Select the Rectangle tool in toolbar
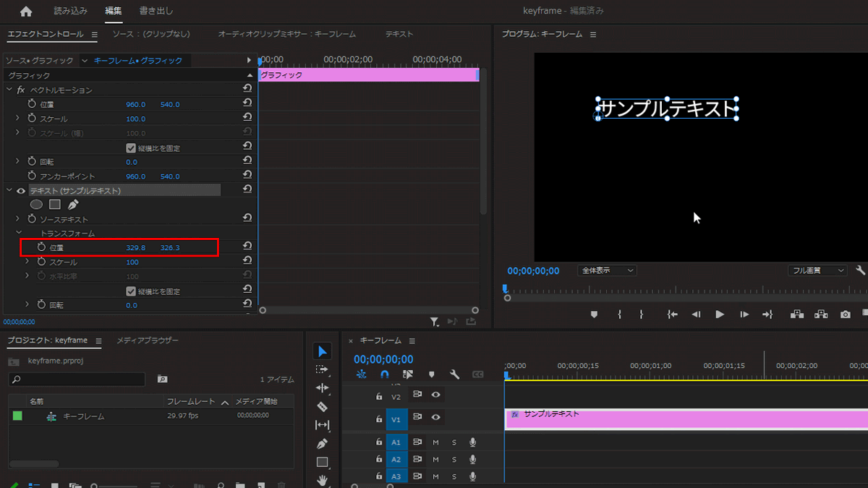The width and height of the screenshot is (868, 488). (323, 462)
